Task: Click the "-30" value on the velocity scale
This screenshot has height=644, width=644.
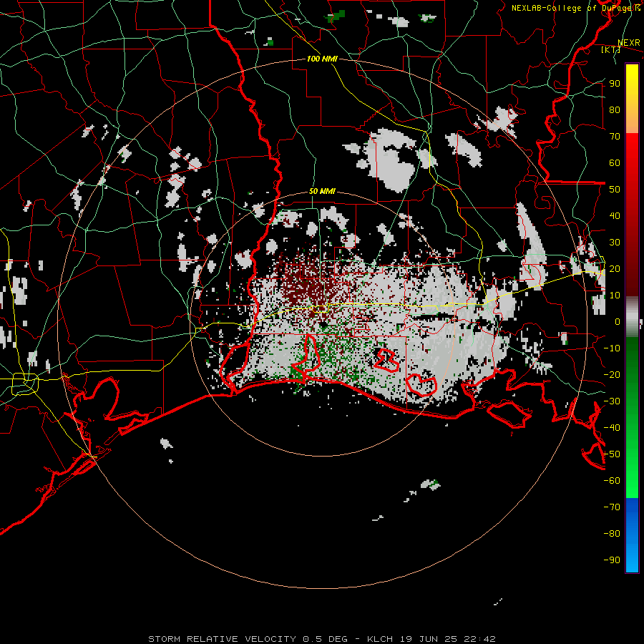Action: pos(612,401)
